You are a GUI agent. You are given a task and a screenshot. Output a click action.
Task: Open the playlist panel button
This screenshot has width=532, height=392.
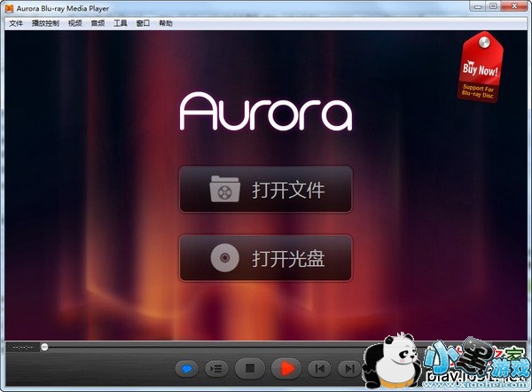[216, 368]
